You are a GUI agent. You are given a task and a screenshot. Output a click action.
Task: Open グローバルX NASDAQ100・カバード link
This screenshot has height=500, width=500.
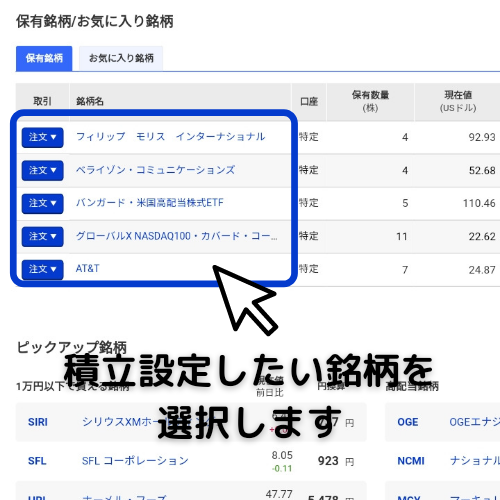pyautogui.click(x=176, y=236)
